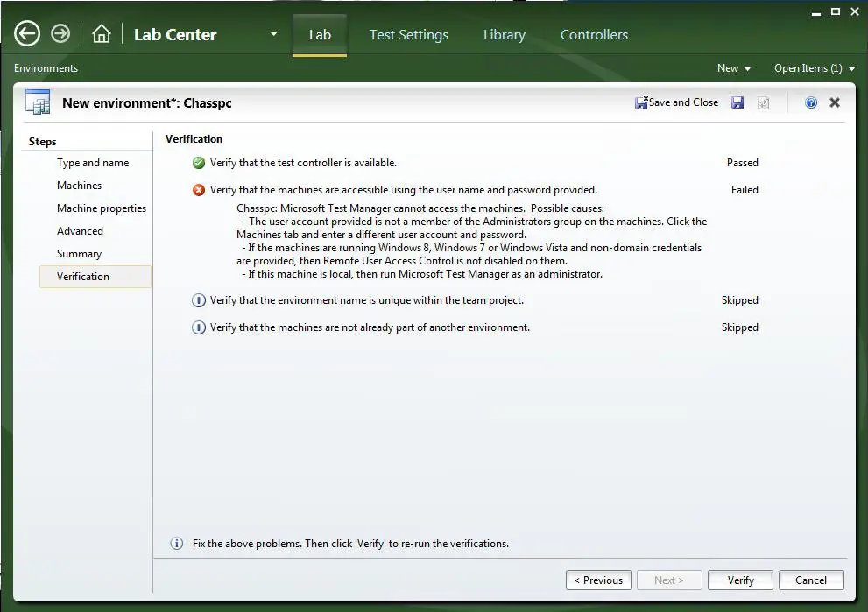Screen dimensions: 868x612
Task: Click the Steps heading
Action: coord(43,141)
